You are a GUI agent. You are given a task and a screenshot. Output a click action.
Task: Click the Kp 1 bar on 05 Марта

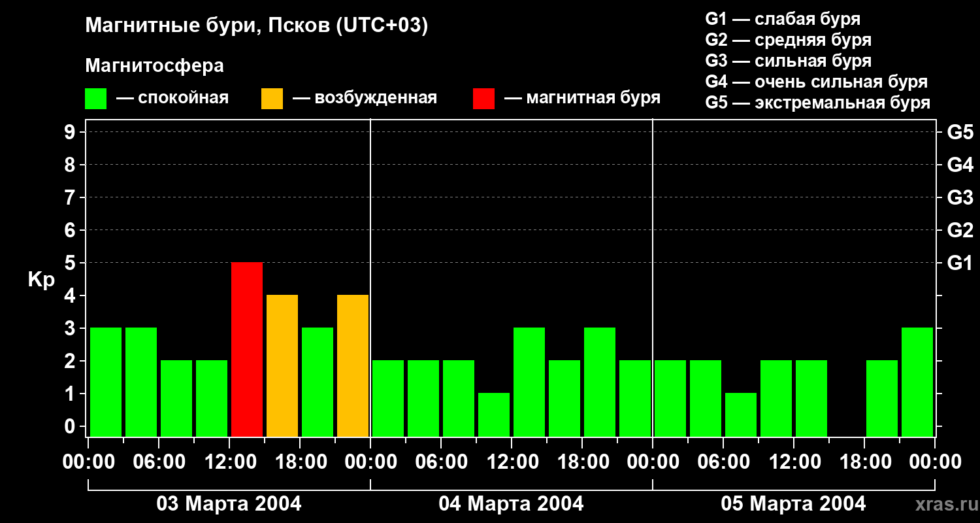coord(741,414)
